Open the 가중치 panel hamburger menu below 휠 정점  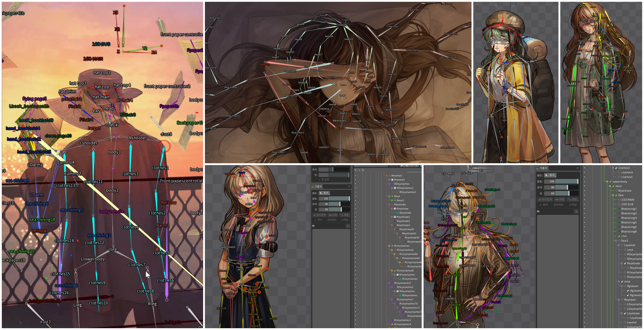click(349, 186)
